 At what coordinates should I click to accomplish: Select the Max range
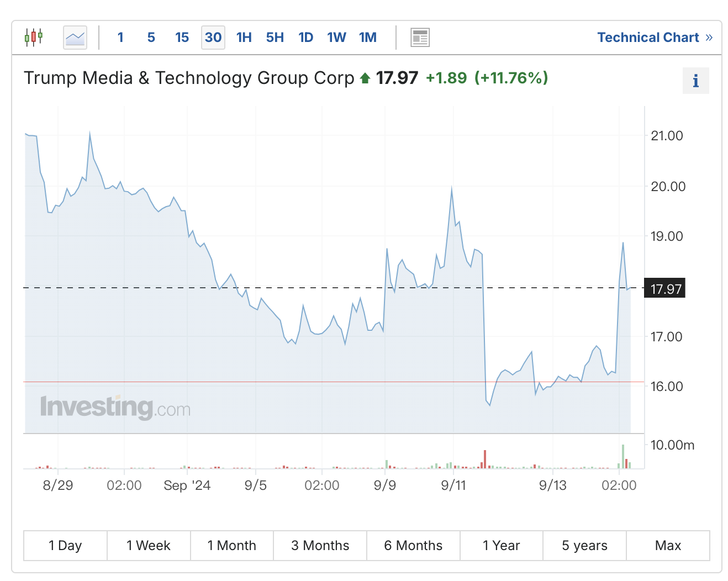[x=668, y=546]
